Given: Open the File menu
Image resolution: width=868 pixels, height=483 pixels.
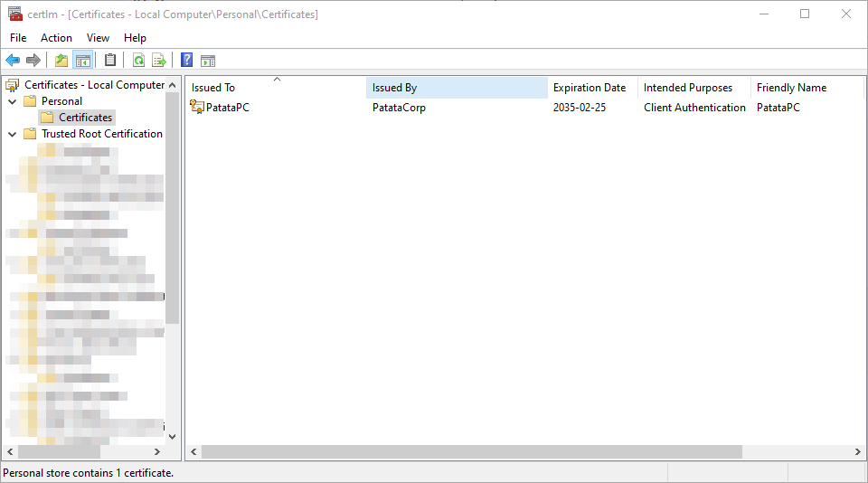Looking at the screenshot, I should [18, 38].
